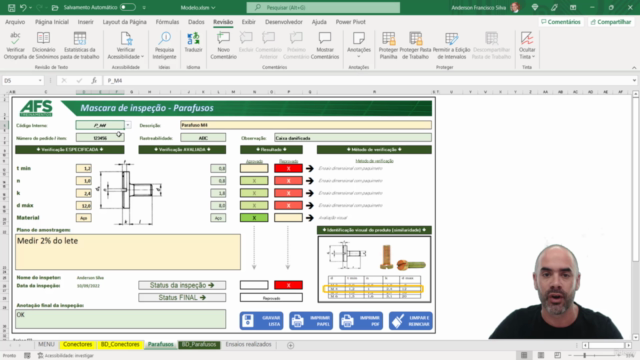Toggle the Salvamento Automático switch

(127, 7)
